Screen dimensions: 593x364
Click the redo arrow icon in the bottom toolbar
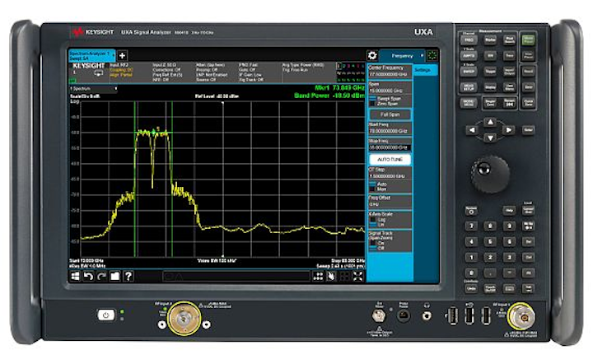(101, 277)
